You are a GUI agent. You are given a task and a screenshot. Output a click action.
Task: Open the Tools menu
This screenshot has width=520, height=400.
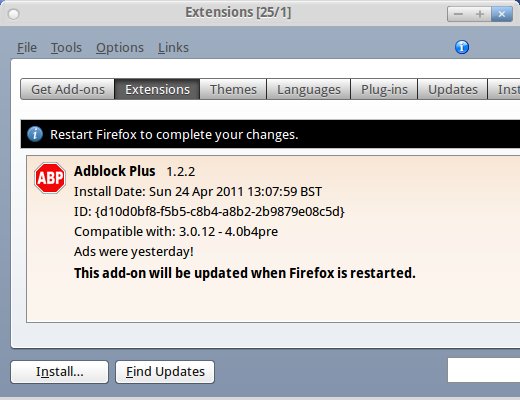(x=66, y=48)
